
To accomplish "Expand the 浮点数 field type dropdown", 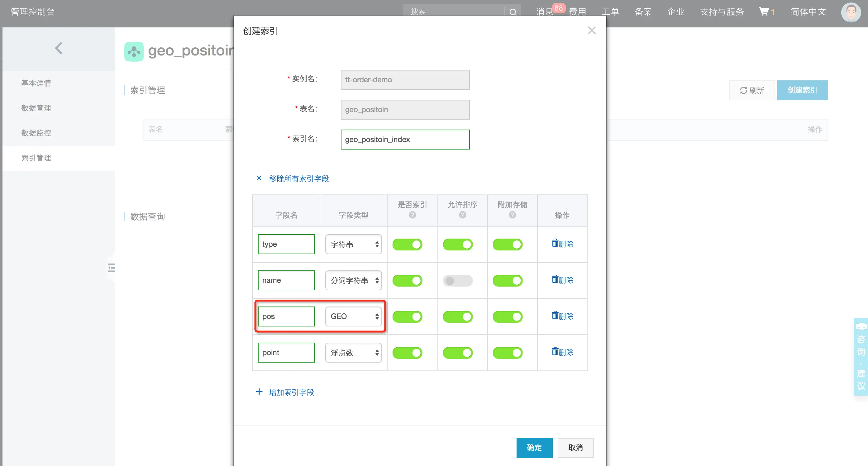I will tap(353, 352).
